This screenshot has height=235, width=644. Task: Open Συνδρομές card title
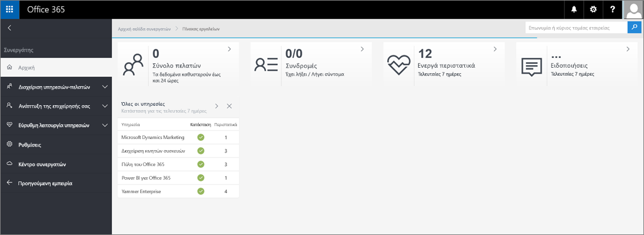[301, 66]
